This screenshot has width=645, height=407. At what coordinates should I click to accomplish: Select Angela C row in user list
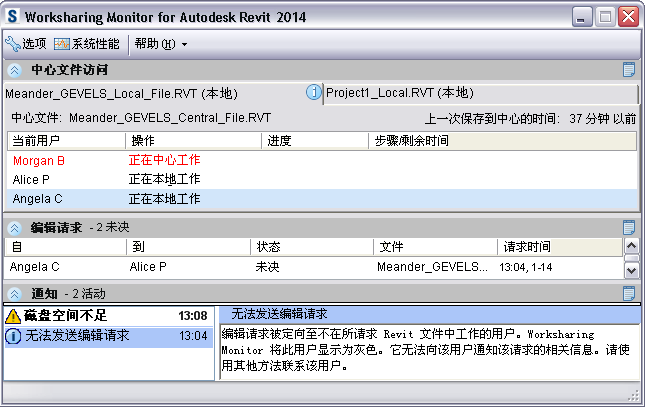click(322, 199)
